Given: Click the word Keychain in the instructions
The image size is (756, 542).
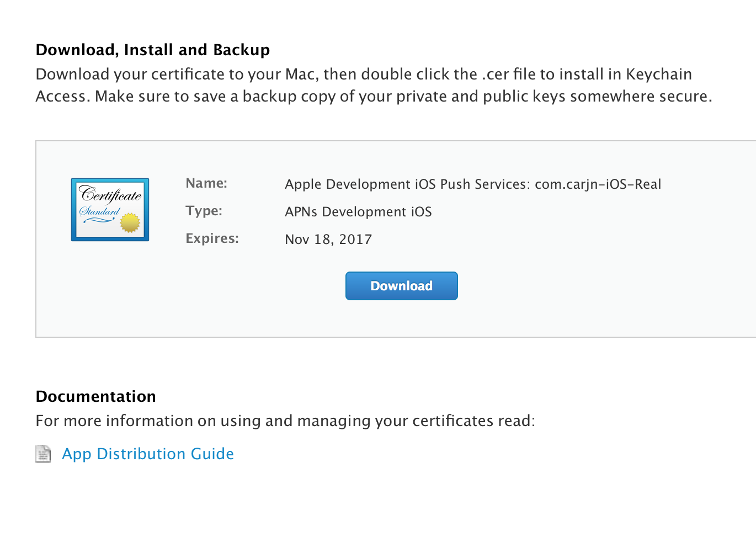Looking at the screenshot, I should [658, 75].
